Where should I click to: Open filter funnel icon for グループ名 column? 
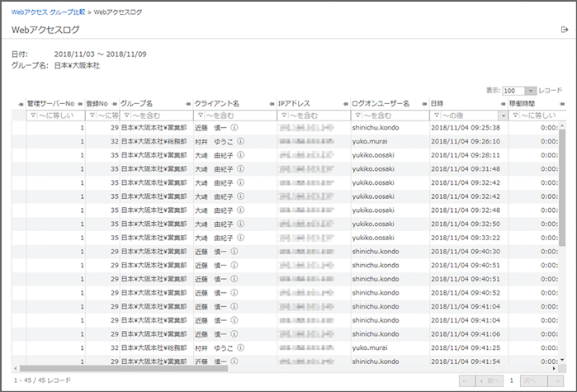(126, 116)
